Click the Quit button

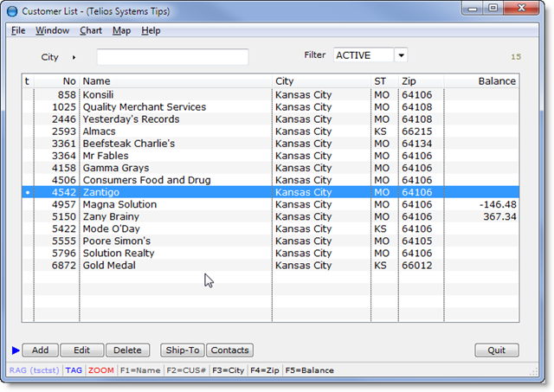pos(497,350)
